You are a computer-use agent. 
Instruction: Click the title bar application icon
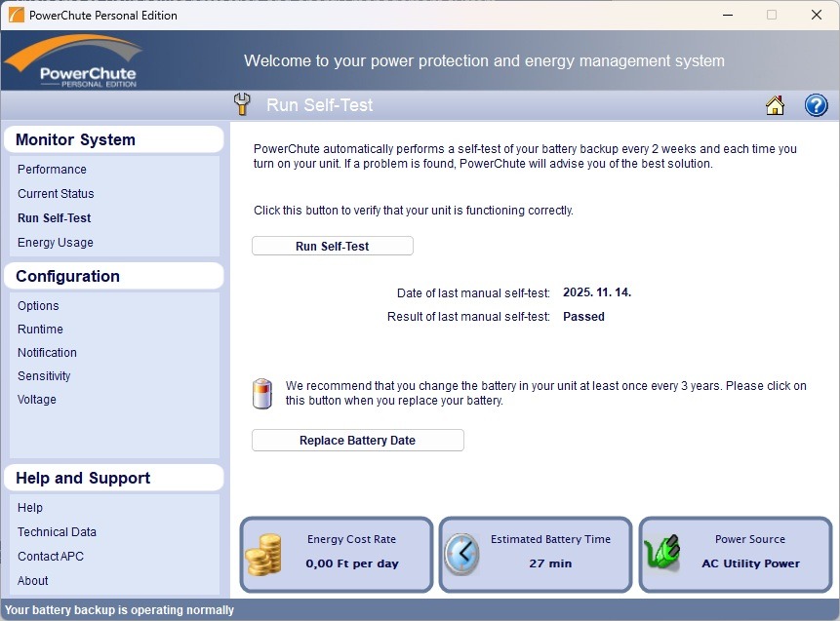click(16, 15)
